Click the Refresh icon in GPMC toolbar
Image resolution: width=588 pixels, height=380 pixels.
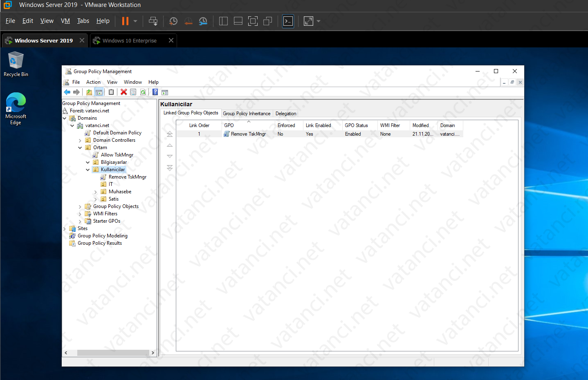point(143,92)
